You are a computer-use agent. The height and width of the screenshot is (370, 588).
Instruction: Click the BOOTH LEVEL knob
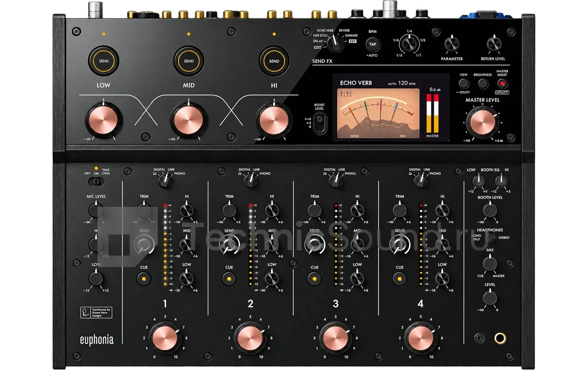[x=490, y=210]
